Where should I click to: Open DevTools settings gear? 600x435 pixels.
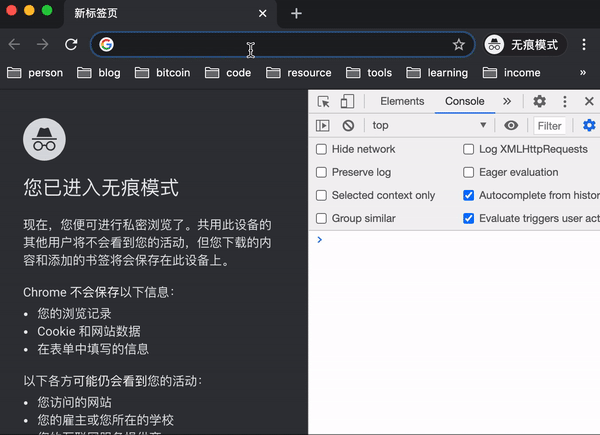(540, 101)
